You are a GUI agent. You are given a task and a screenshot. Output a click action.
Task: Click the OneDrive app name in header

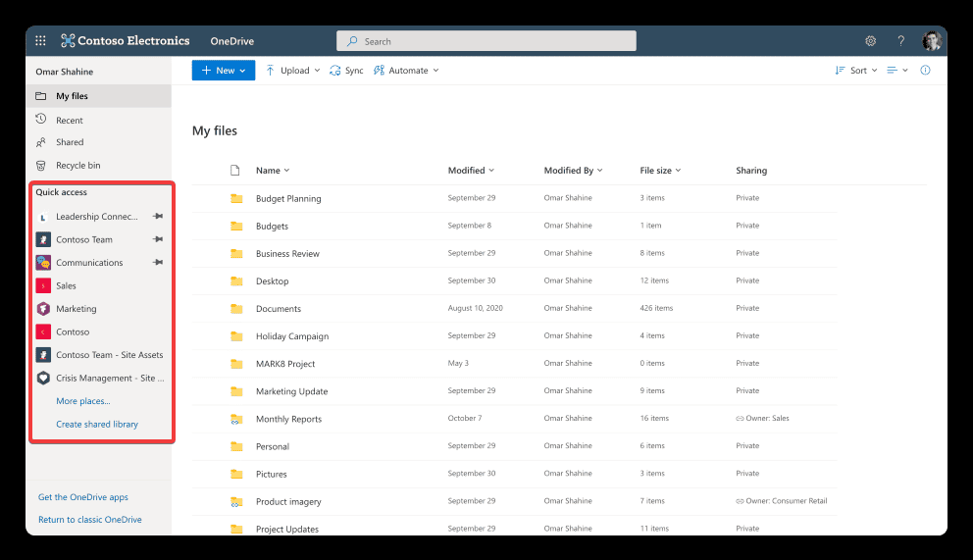coord(232,41)
